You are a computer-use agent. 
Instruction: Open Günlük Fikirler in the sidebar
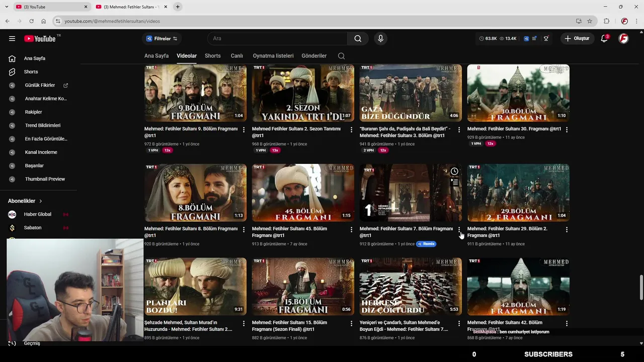pos(39,85)
